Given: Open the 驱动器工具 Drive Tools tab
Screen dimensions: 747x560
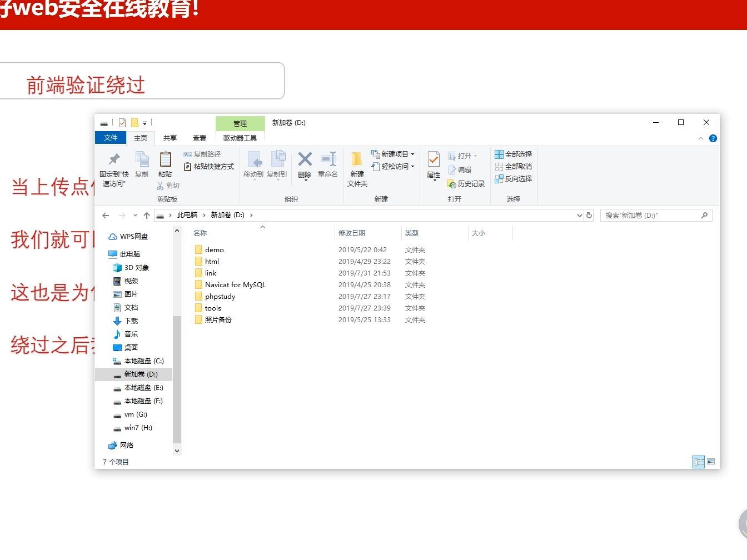Looking at the screenshot, I should (x=240, y=138).
